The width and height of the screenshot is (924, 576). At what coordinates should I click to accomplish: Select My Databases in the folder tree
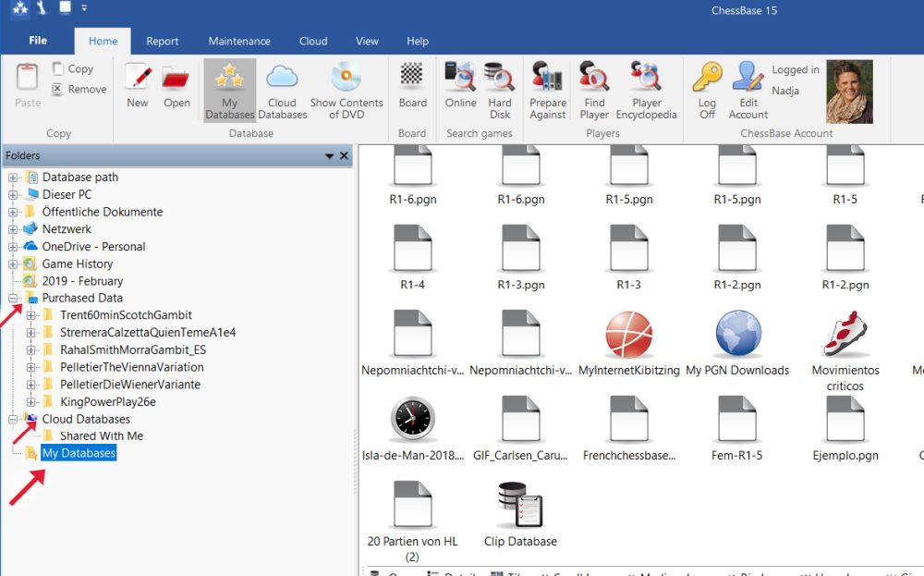pyautogui.click(x=79, y=453)
